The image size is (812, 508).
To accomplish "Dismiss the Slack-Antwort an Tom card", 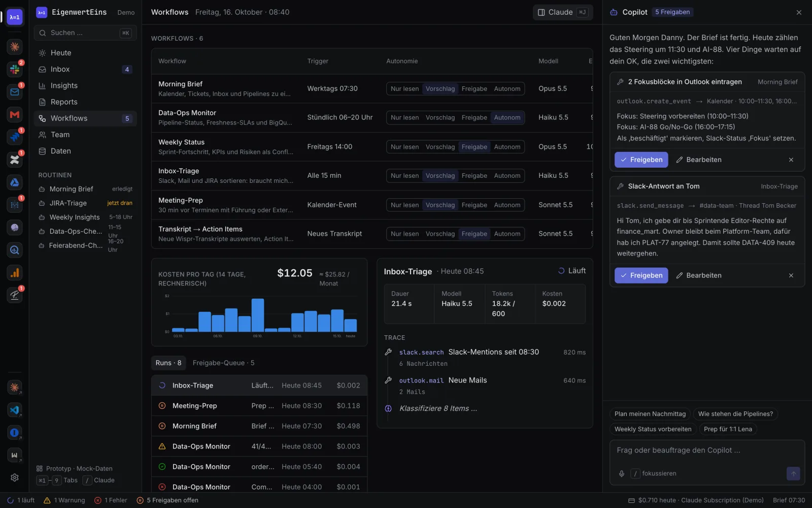I will tap(791, 275).
